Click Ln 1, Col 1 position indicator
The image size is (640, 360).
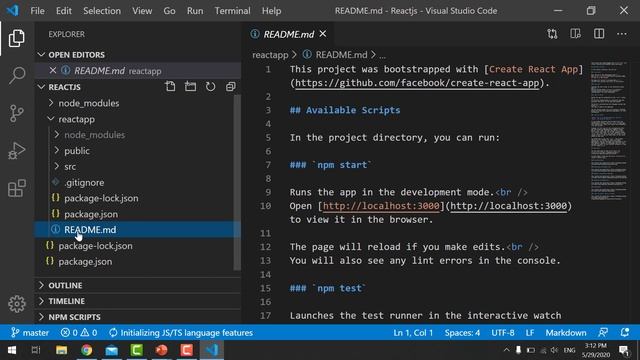413,333
